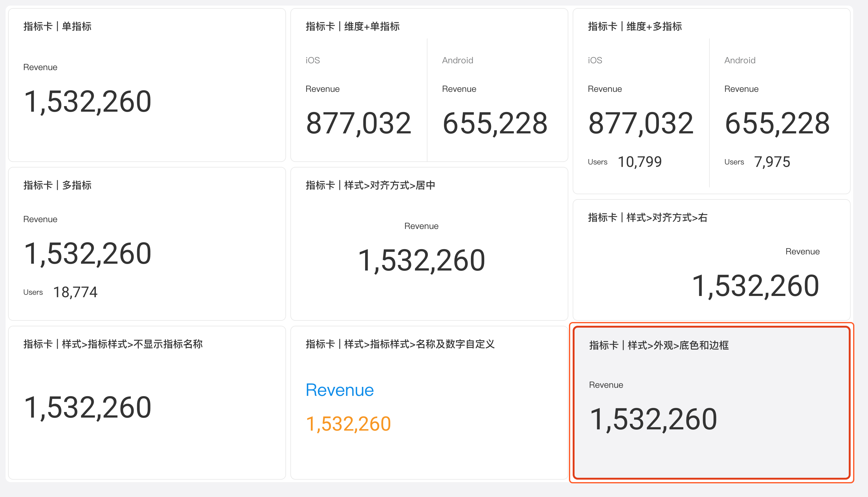The width and height of the screenshot is (868, 497).
Task: Click Users label beside 7,975
Action: [734, 162]
